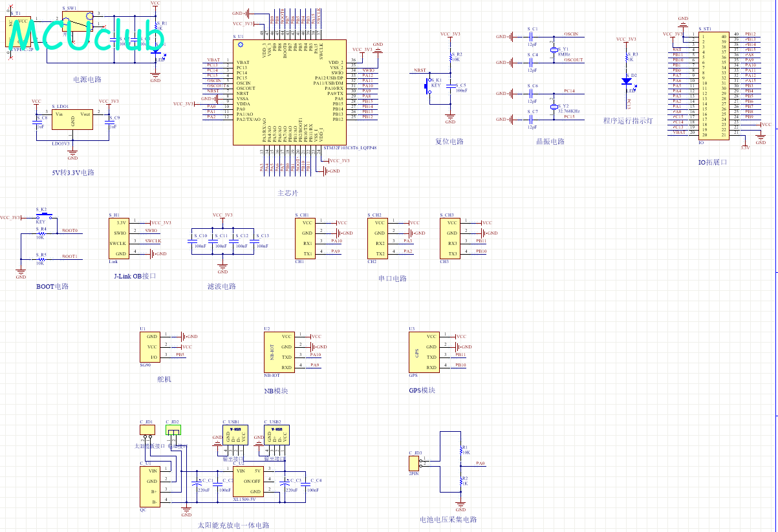This screenshot has width=778, height=532.
Task: Click the J-Link OB接口 label
Action: [135, 276]
